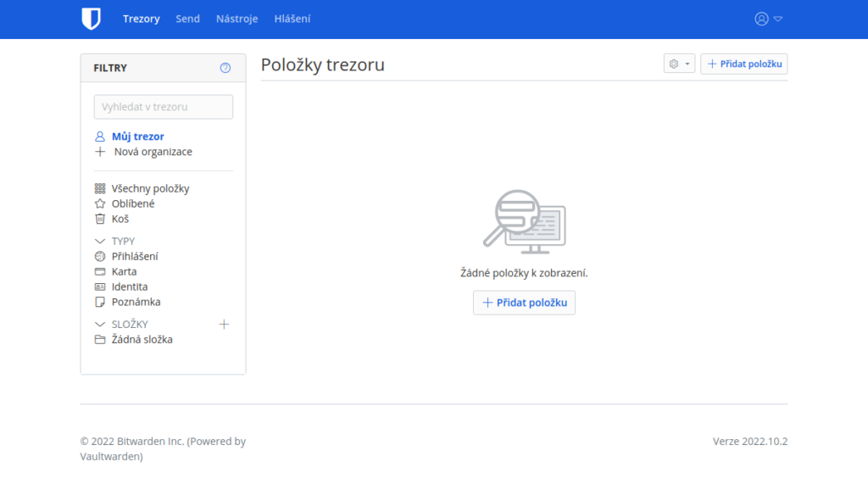Collapse the SLOŽKY section
This screenshot has width=868, height=484.
point(100,325)
